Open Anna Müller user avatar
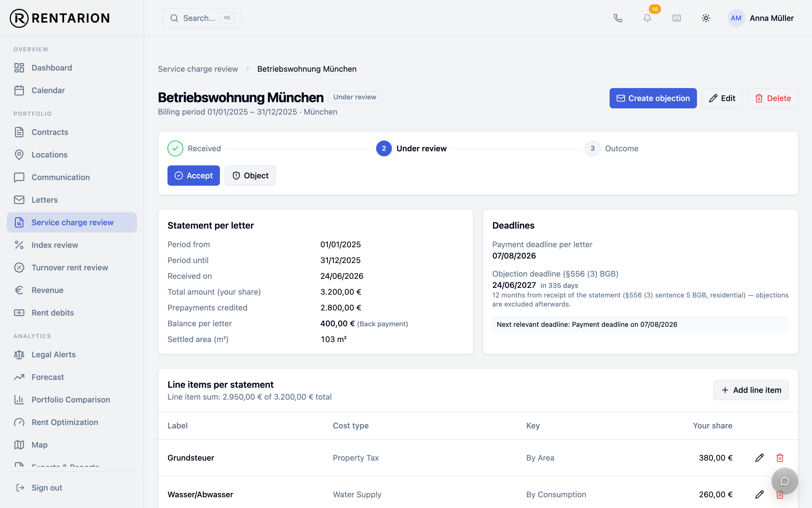 (x=736, y=18)
